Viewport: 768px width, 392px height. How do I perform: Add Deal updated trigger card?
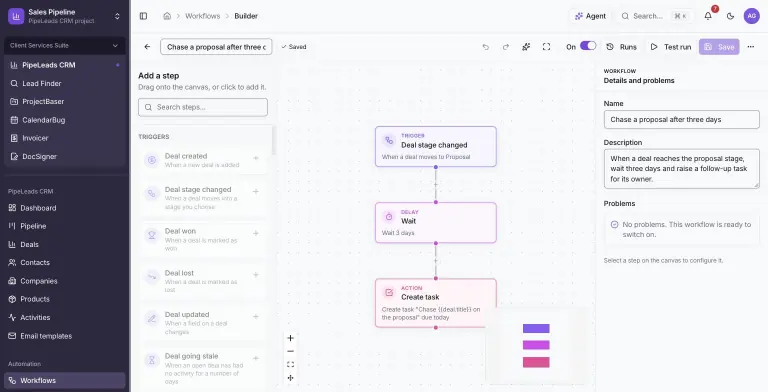coord(203,323)
